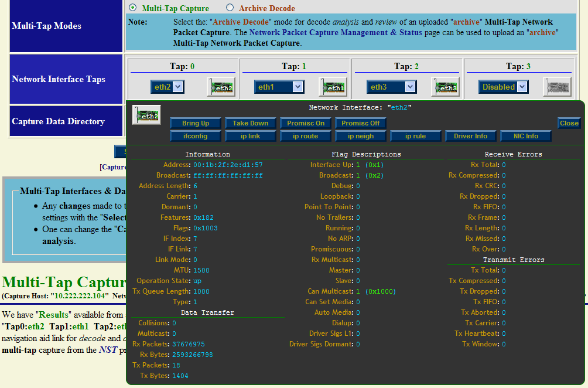The height and width of the screenshot is (388, 588).
Task: Open the Tap 2 interface dropdown (eth3)
Action: (391, 87)
